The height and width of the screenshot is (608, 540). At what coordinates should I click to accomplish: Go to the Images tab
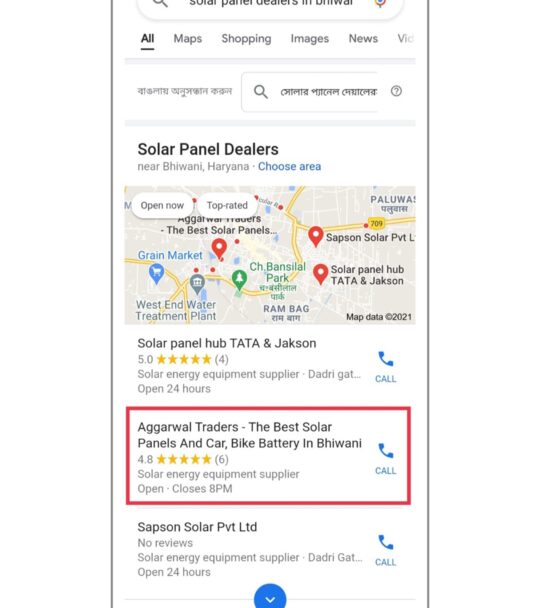[x=310, y=39]
